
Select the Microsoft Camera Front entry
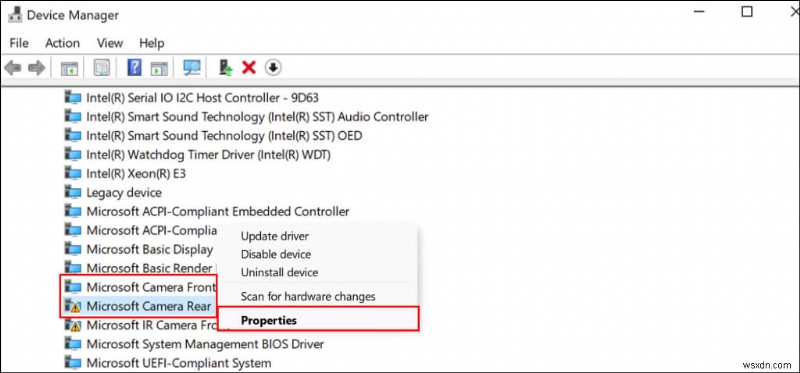coord(151,287)
